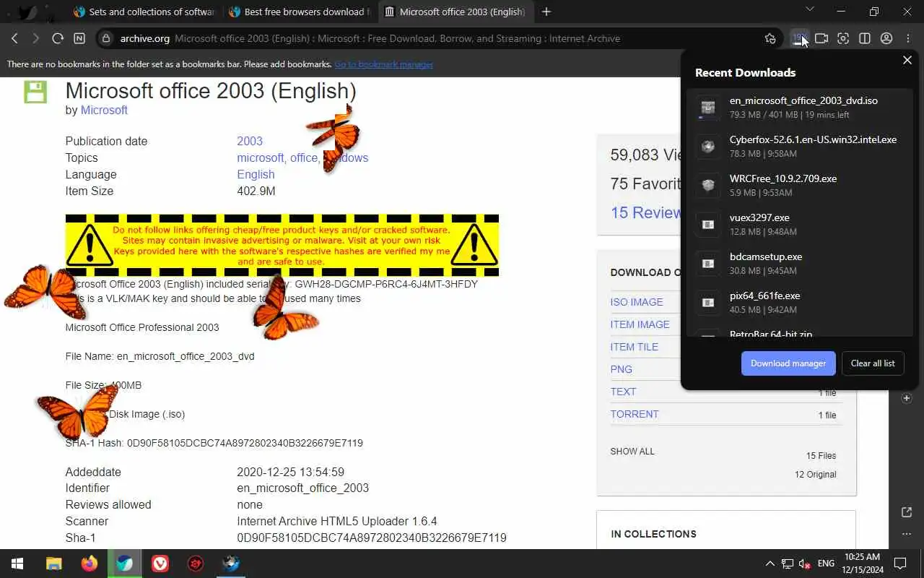Select the 'Microsoft office 2003 (English)' tab
924x578 pixels.
pos(456,12)
